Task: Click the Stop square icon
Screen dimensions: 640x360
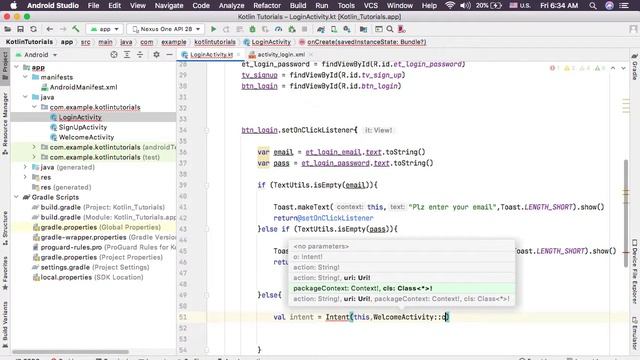Action: tap(304, 29)
